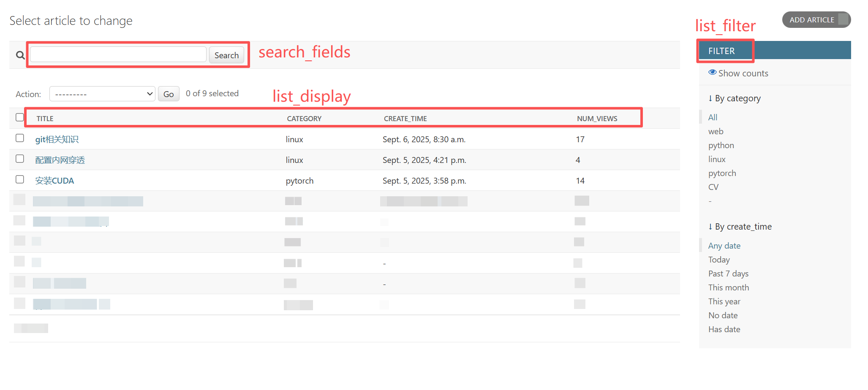This screenshot has height=390, width=868.
Task: Open the git相关知识 article link
Action: pyautogui.click(x=57, y=139)
